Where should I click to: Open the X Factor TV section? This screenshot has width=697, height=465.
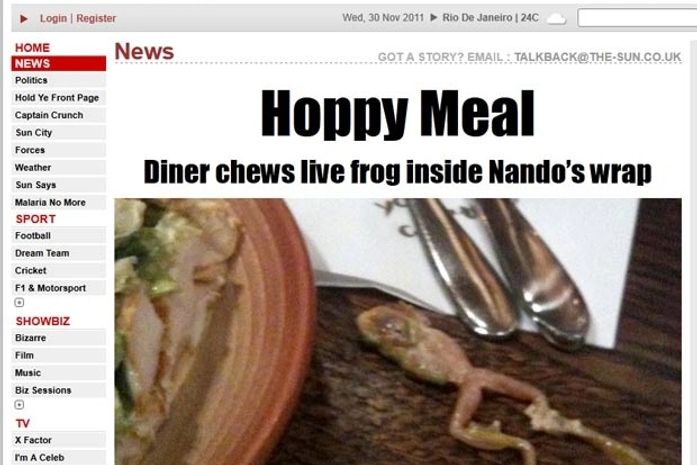(59, 440)
